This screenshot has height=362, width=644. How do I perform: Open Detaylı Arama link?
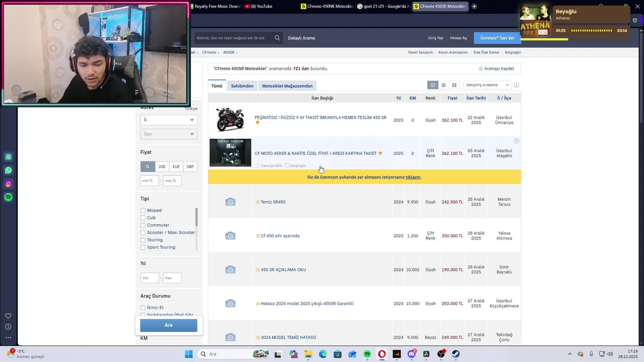(301, 38)
